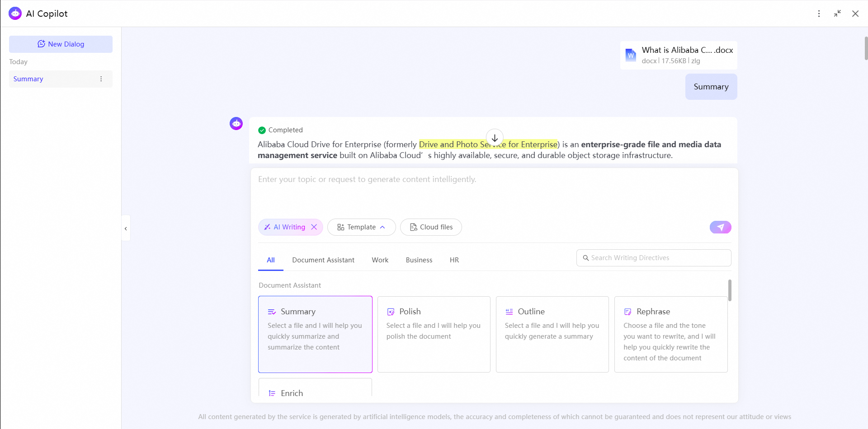
Task: Click the assistant avatar icon beside the response
Action: pyautogui.click(x=236, y=123)
